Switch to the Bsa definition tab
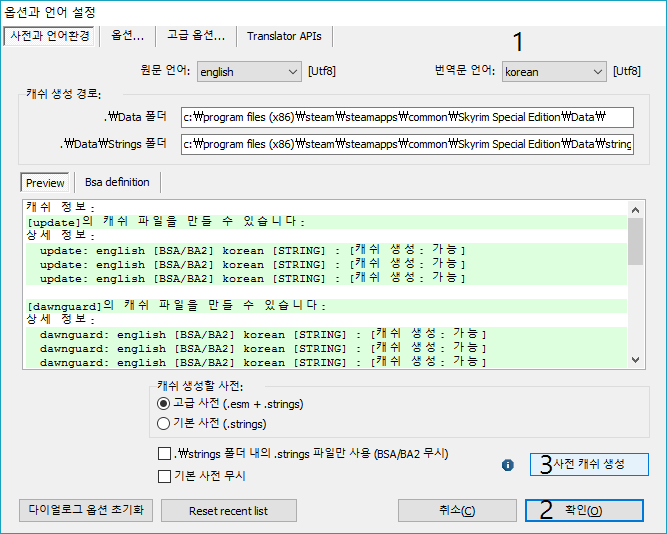Viewport: 667px width, 534px height. click(117, 182)
